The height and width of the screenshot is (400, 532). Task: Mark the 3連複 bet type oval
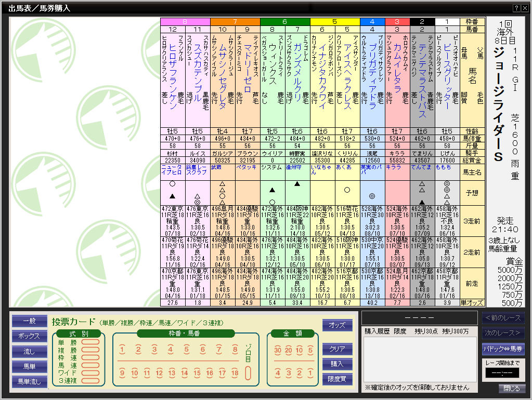[90, 381]
